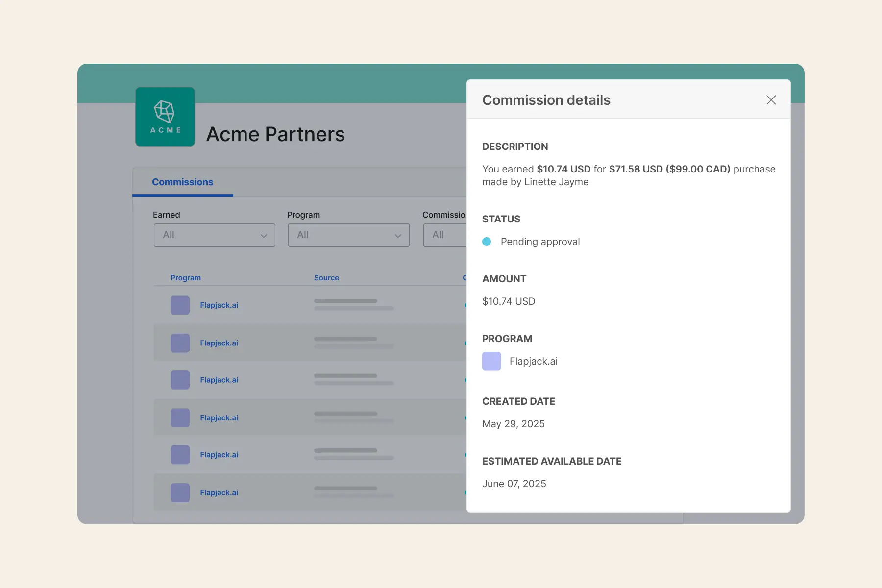
Task: Click the ESTIMATED AVAILABLE DATE label
Action: [552, 461]
